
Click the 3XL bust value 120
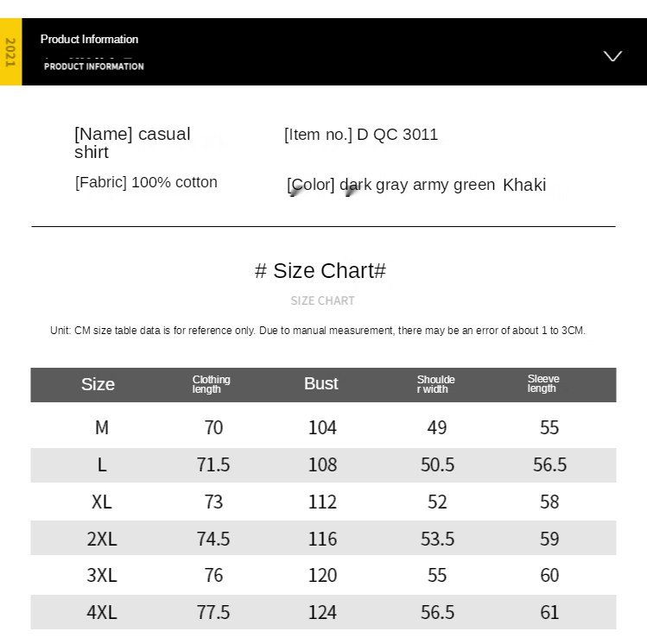coord(323,575)
